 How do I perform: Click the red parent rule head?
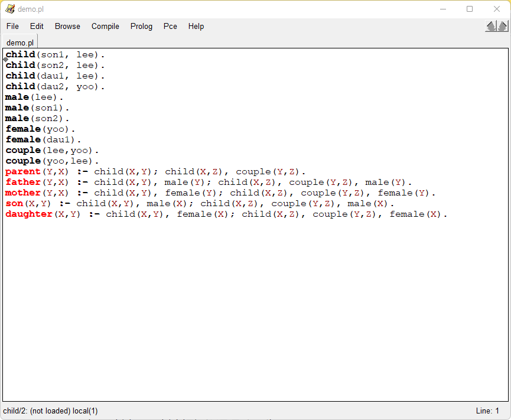[23, 172]
